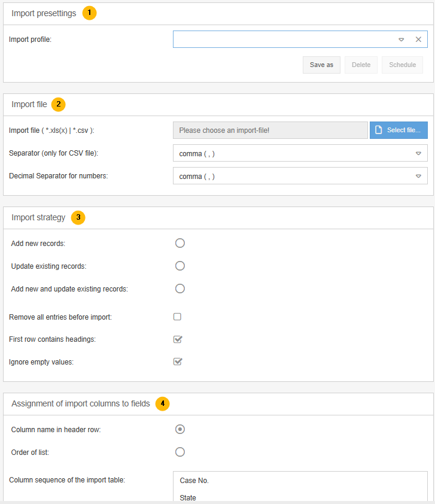Click the 'Please choose an import-file!' field
The image size is (435, 504).
point(270,130)
